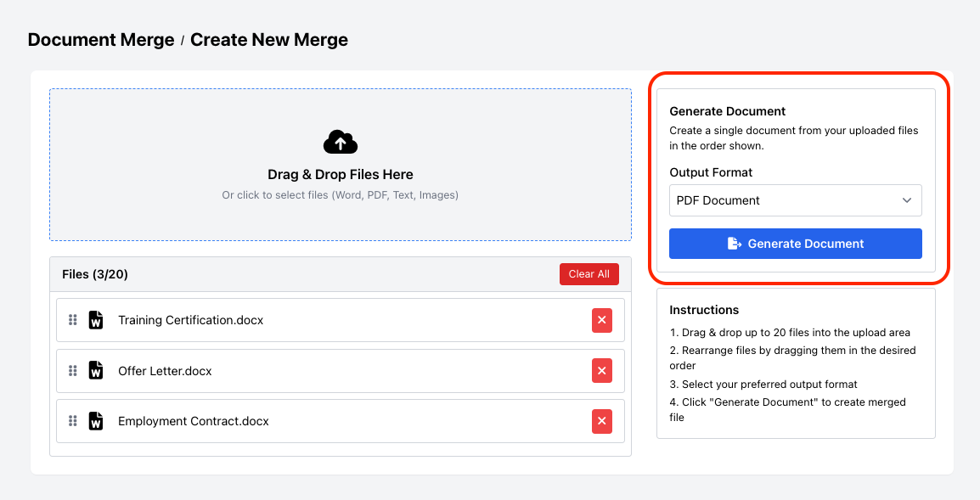Select PDF Document from the format combo box
The height and width of the screenshot is (500, 980).
795,199
